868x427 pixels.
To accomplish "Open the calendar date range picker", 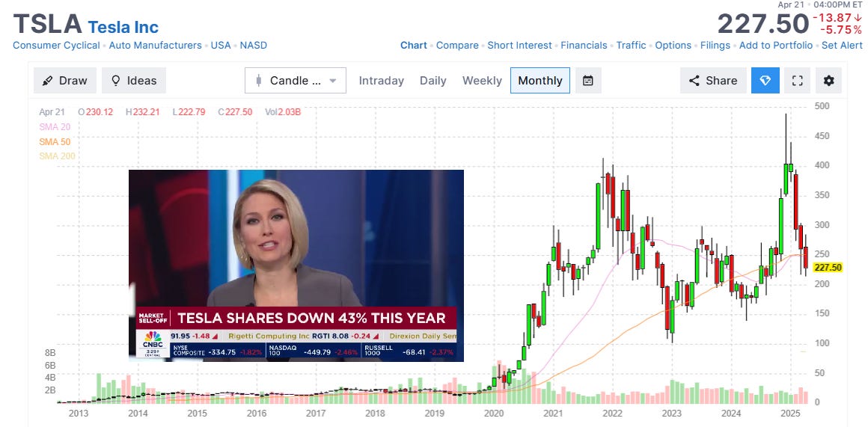I will (x=588, y=81).
